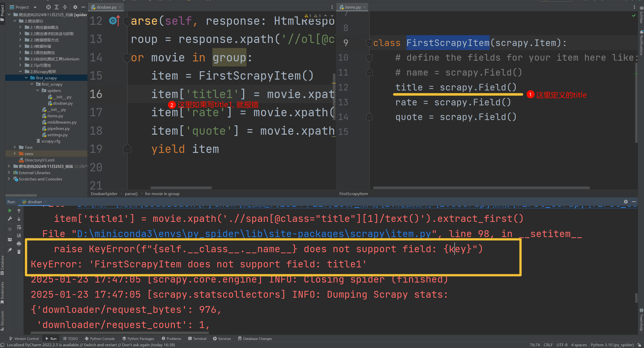Toggle pin tab in Run panel
This screenshot has width=644, height=348.
(10, 250)
